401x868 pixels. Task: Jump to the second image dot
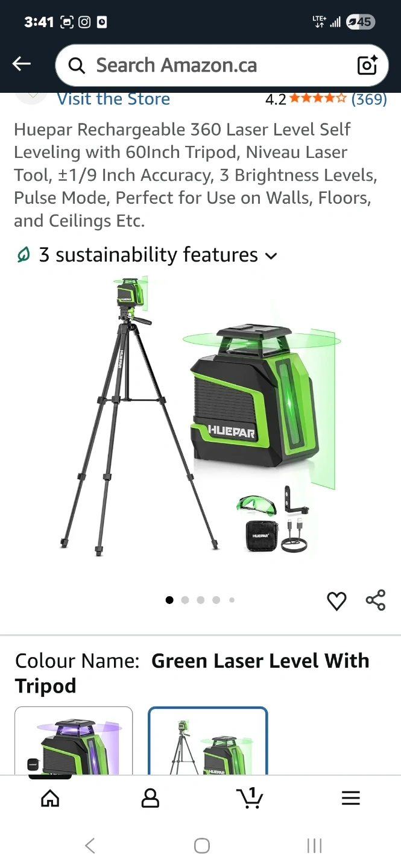point(185,600)
